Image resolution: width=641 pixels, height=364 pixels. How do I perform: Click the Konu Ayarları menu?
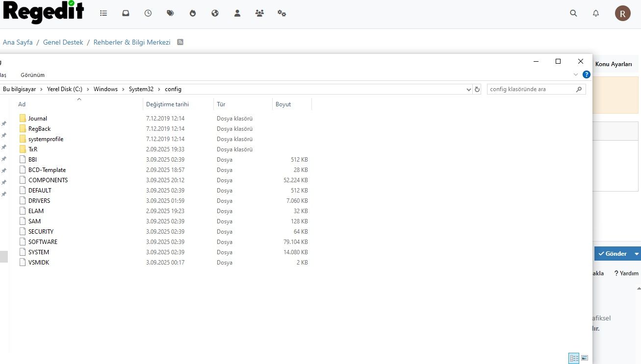(614, 64)
